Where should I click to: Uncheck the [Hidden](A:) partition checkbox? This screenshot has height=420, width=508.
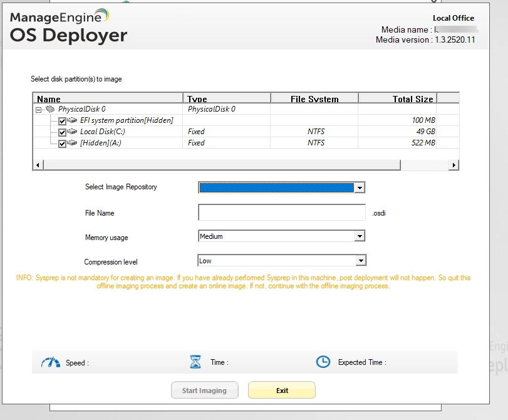click(62, 144)
